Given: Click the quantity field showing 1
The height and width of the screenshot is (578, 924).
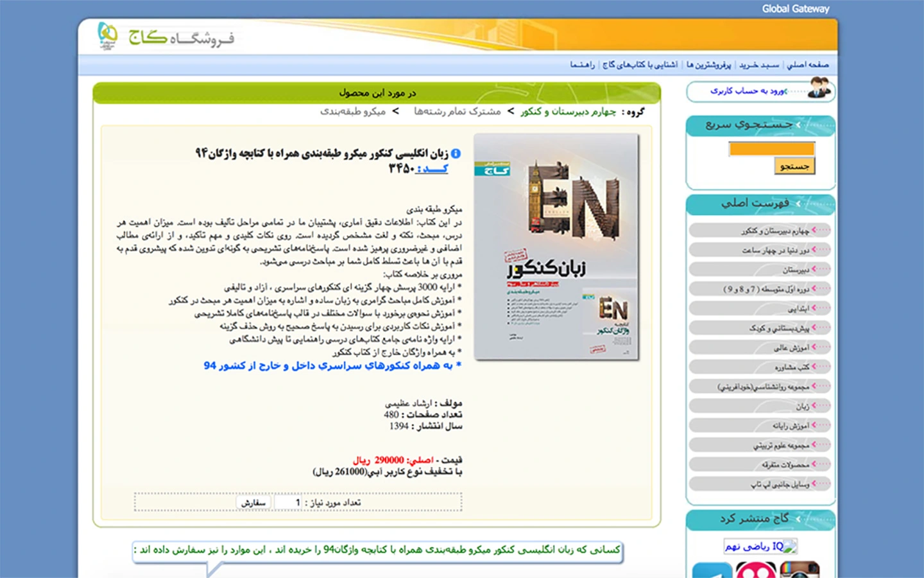Looking at the screenshot, I should click(x=288, y=502).
